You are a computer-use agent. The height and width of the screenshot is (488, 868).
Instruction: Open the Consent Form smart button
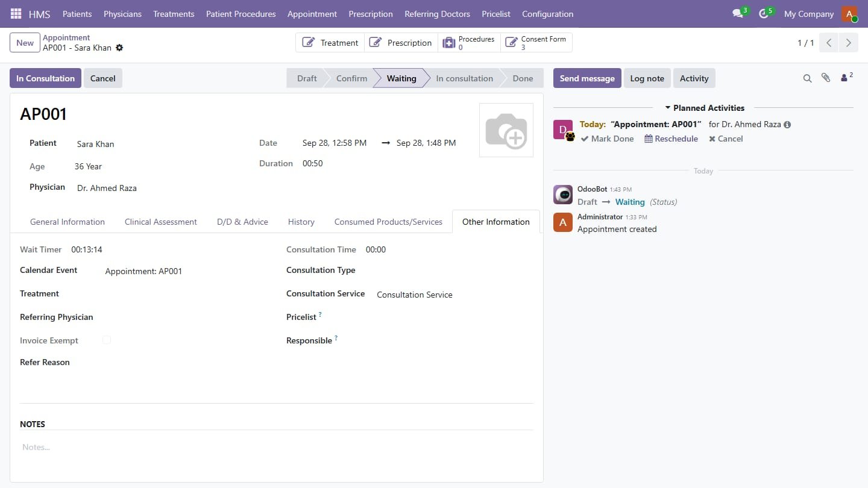pos(536,43)
